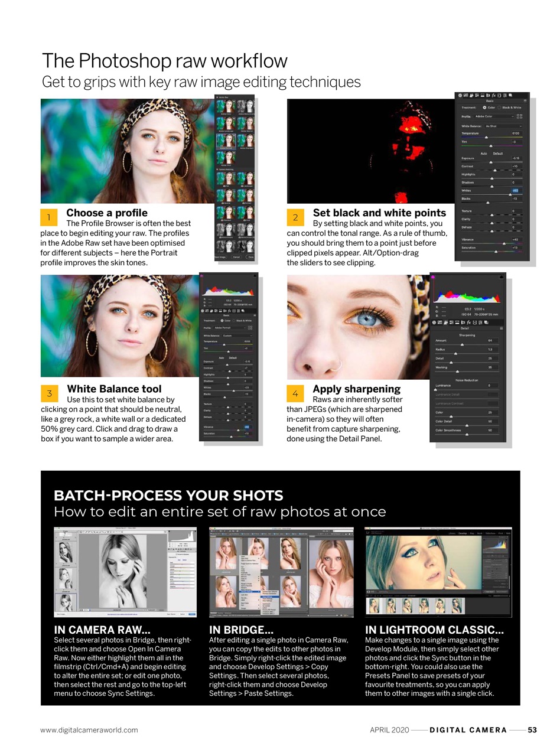Open the Effects fx panel icon
This screenshot has height=756, width=560.
pos(494,95)
